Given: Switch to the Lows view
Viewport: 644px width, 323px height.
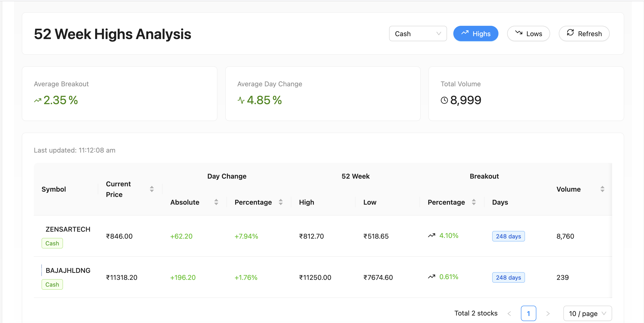Looking at the screenshot, I should pyautogui.click(x=528, y=34).
